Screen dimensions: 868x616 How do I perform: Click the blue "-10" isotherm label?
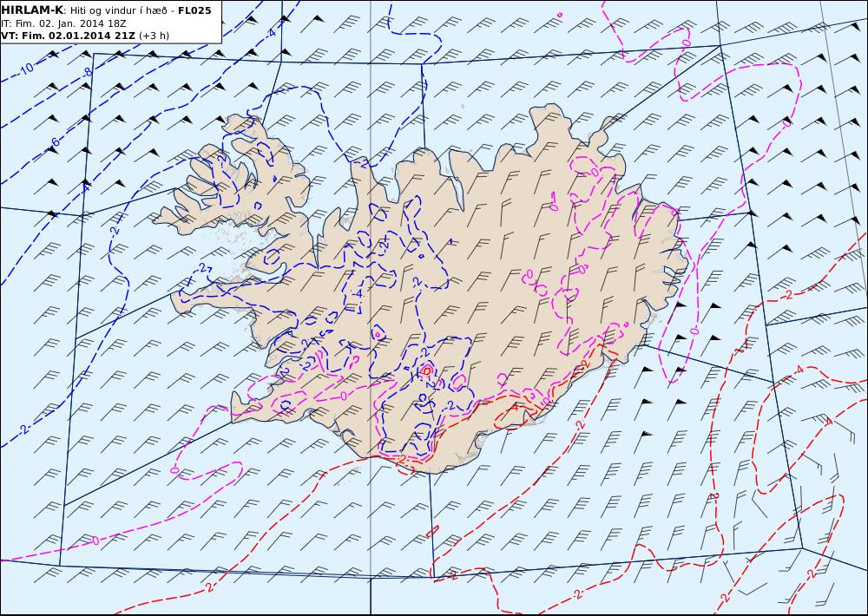coord(25,69)
